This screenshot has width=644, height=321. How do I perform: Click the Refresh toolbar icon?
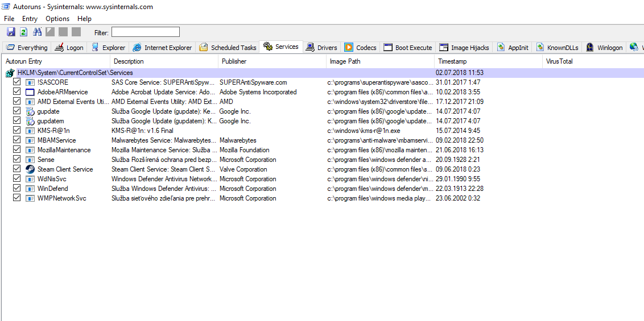pos(24,32)
